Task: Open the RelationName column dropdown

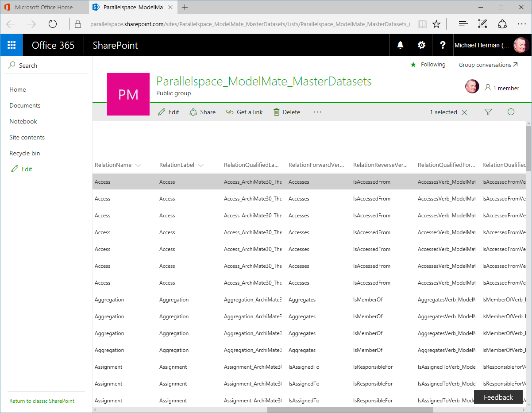Action: 138,165
